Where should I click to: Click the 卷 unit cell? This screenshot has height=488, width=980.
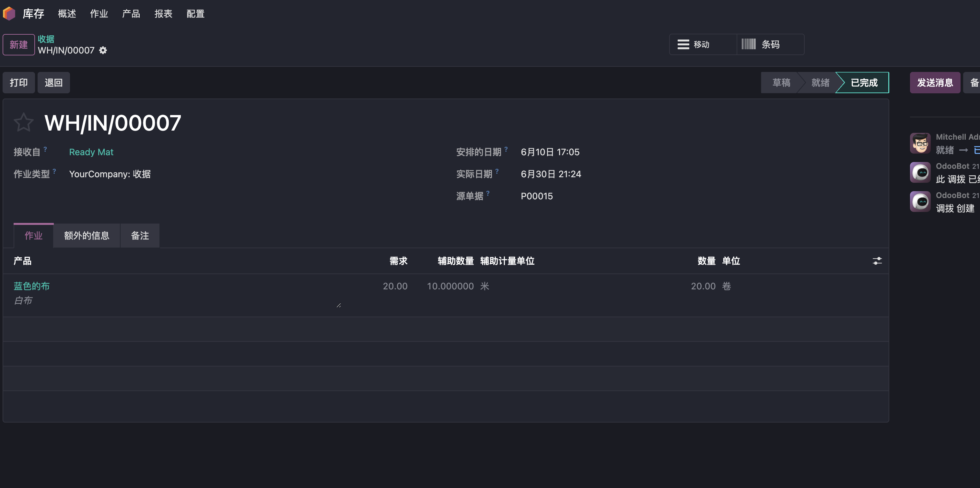click(726, 286)
